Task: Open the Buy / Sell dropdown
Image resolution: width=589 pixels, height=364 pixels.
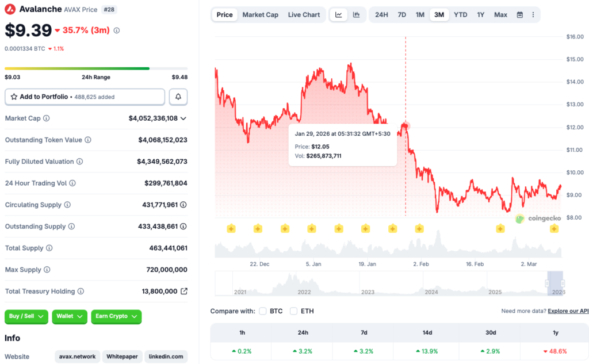Action: 26,316
